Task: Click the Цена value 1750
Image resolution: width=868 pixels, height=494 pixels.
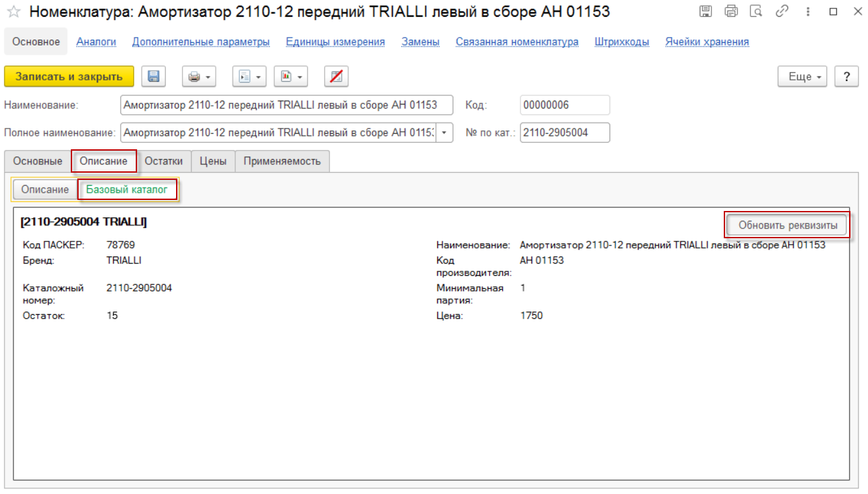Action: [531, 315]
